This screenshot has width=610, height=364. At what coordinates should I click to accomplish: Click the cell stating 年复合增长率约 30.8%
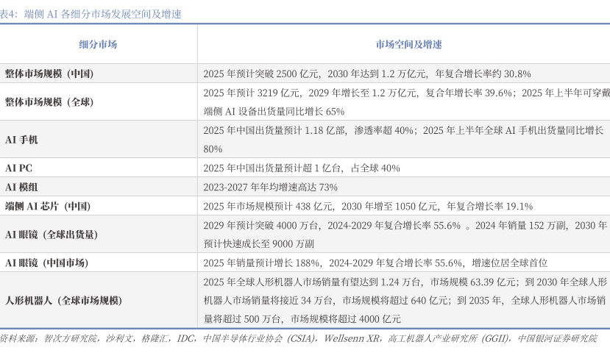366,74
